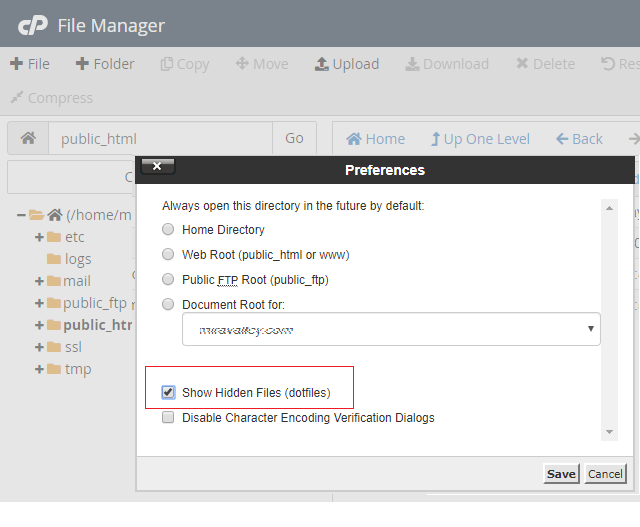Expand the etc folder in tree

point(39,237)
